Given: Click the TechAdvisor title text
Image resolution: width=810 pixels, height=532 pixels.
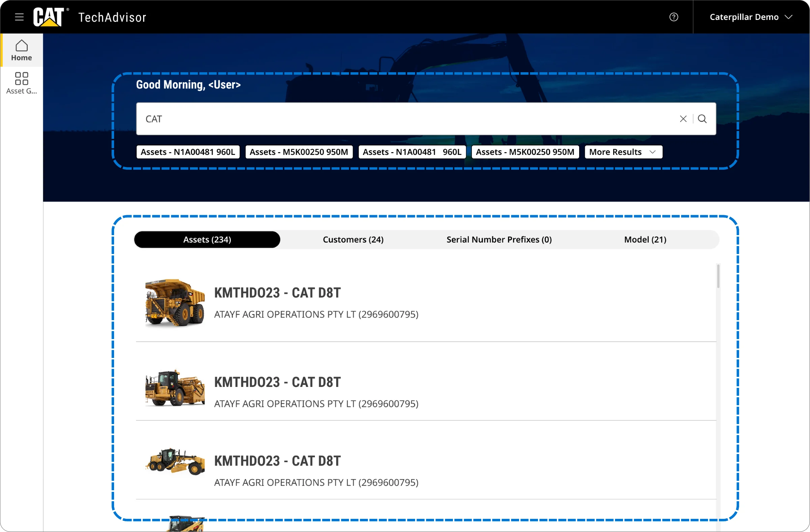Looking at the screenshot, I should 112,17.
